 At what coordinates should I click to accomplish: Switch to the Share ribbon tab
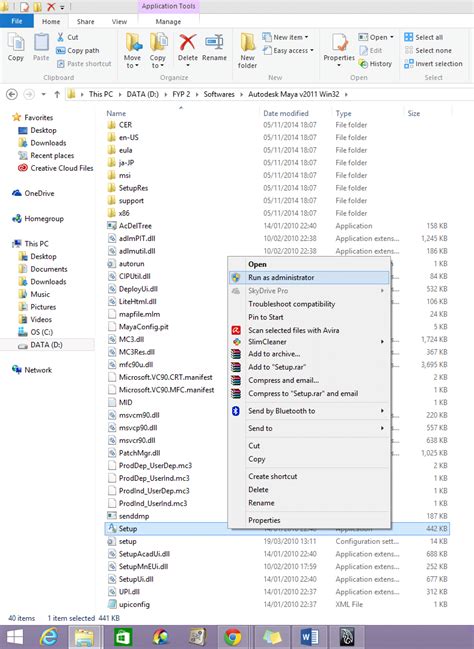[86, 22]
